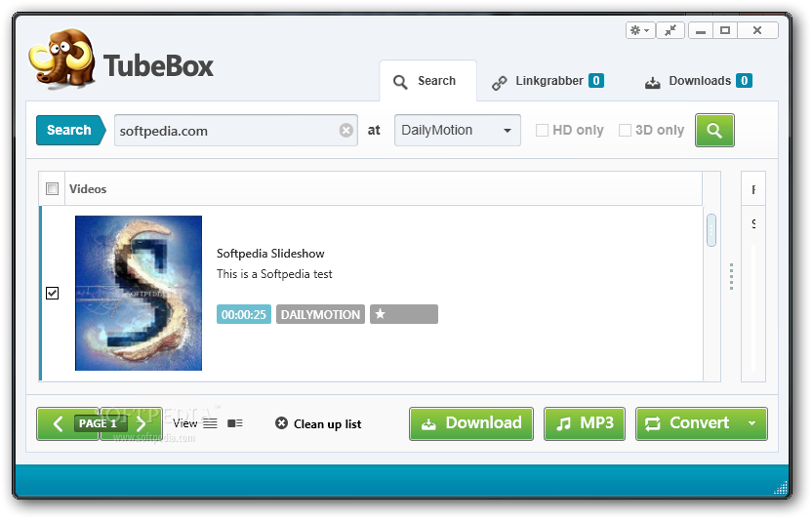Click the compact mode arrows icon
Screen dimensions: 812x519
[670, 30]
